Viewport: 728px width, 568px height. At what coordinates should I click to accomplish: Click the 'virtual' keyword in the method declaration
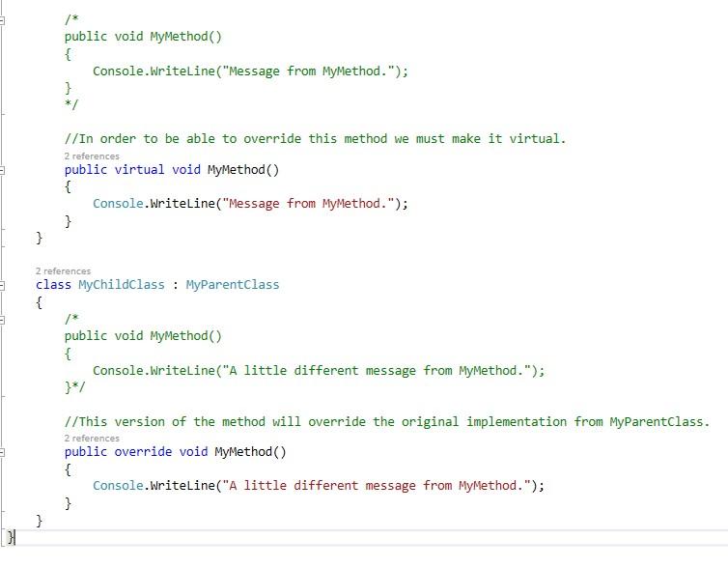point(139,169)
